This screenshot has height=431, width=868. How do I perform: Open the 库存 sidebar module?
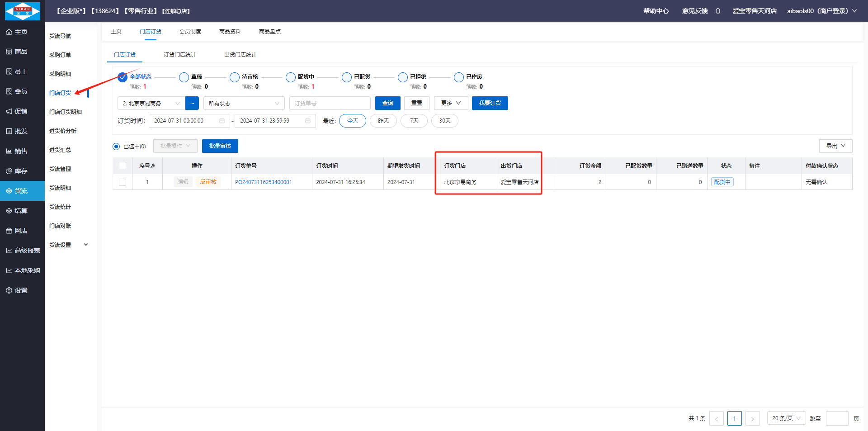pos(22,171)
